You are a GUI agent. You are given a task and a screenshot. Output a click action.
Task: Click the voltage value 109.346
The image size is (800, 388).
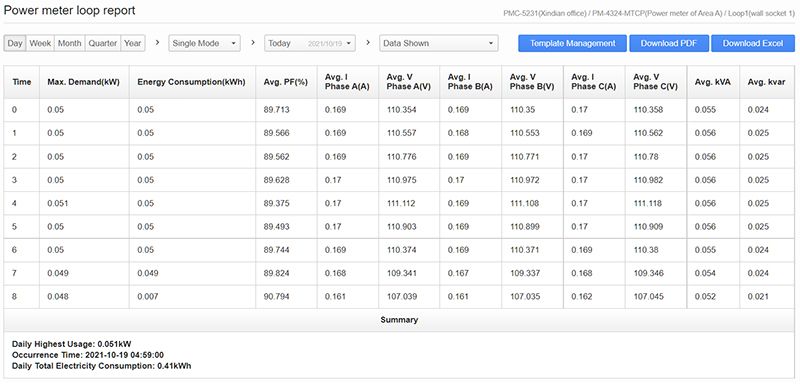[x=648, y=274]
